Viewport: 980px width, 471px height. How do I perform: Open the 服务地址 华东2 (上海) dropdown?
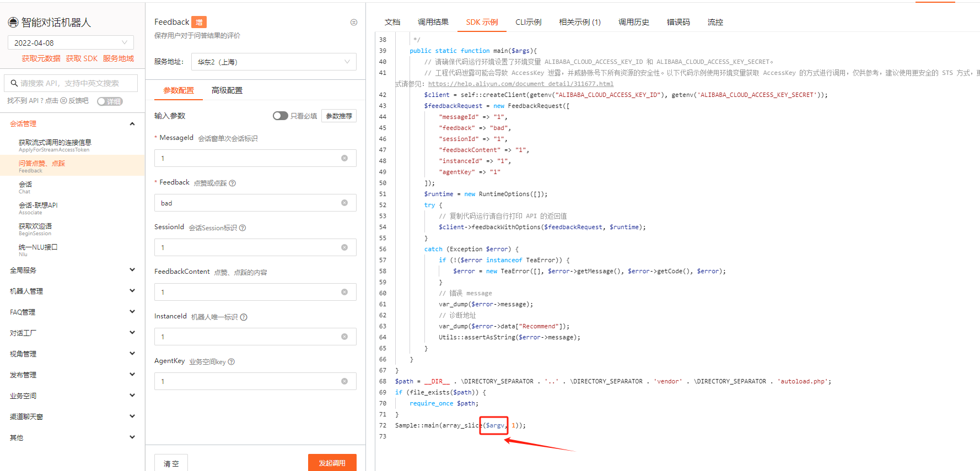(x=274, y=62)
